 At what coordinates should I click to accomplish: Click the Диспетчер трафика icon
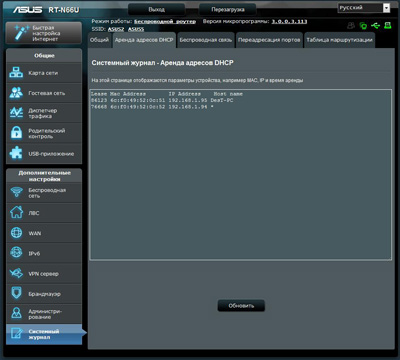[x=16, y=113]
